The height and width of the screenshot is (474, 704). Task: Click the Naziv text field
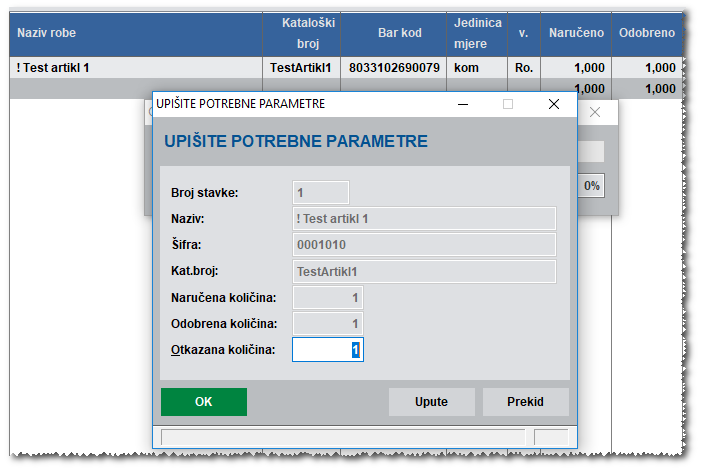coord(423,219)
